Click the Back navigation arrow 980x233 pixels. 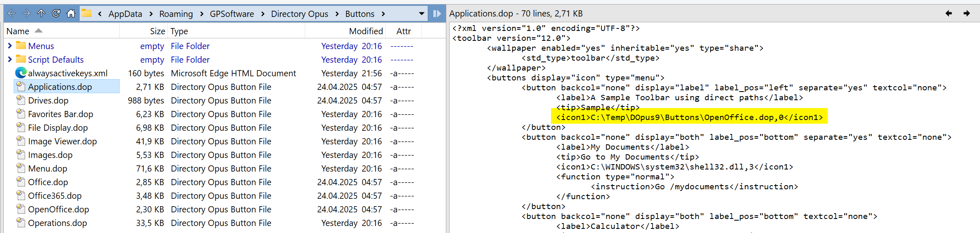pos(12,14)
